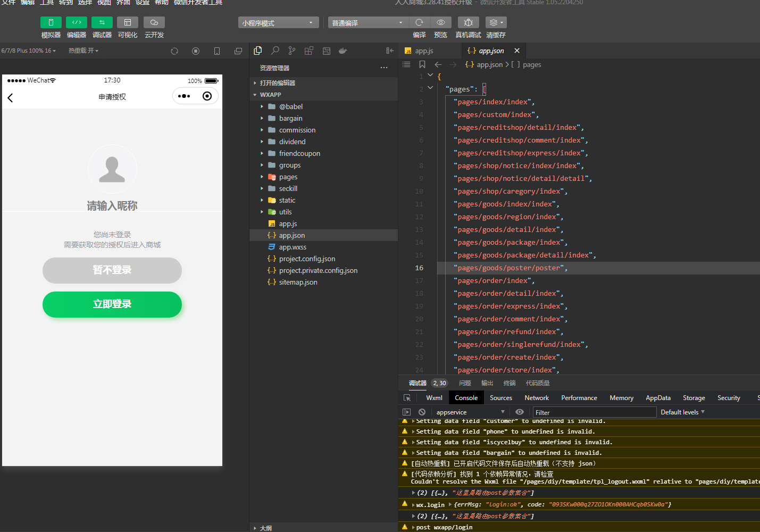Click the bookmark icon in breadcrumb bar
Screen dimensions: 760x532
(x=422, y=64)
